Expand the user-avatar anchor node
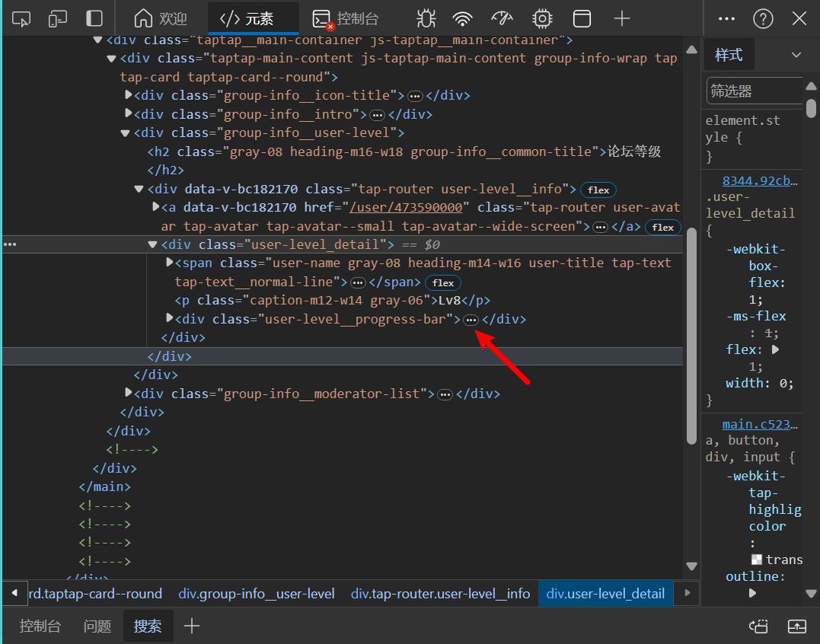 tap(155, 207)
